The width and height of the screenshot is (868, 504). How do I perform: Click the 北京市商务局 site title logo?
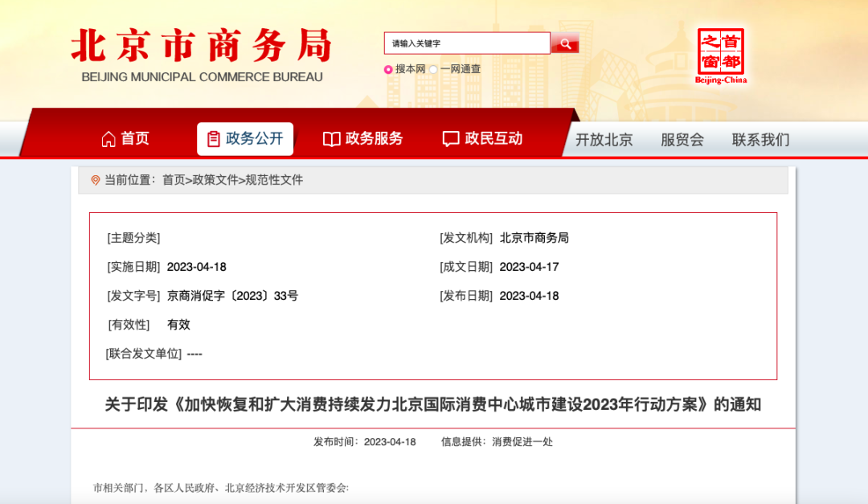[x=201, y=55]
